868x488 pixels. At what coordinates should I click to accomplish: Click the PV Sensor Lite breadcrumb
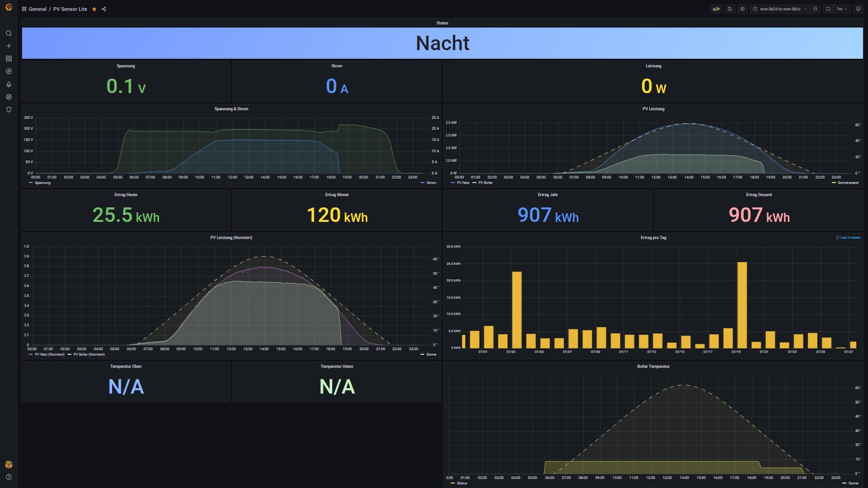[x=70, y=9]
